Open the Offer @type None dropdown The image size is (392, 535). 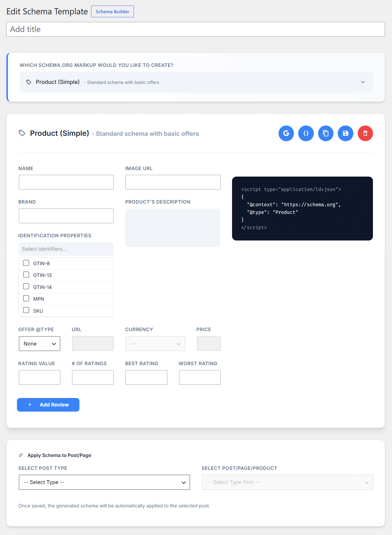click(40, 343)
